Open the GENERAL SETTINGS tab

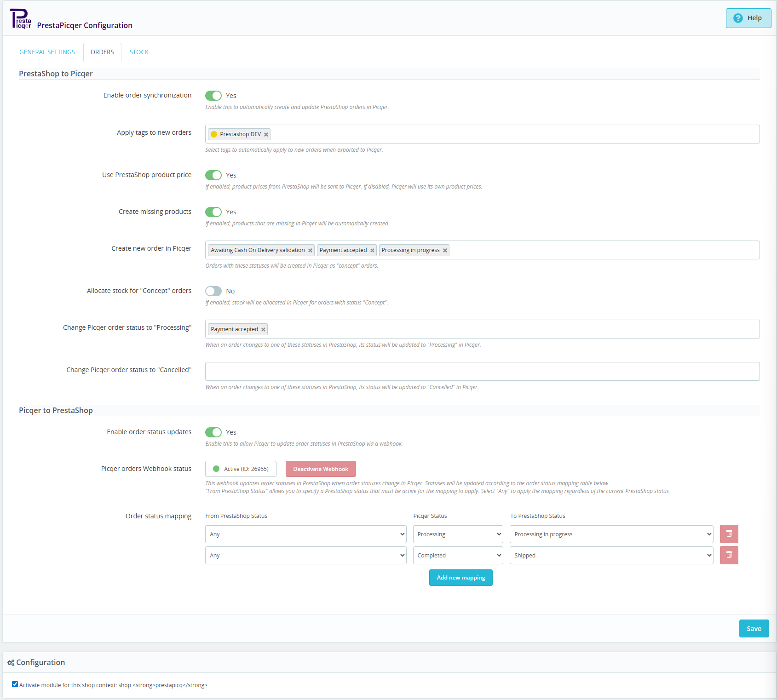pos(46,52)
